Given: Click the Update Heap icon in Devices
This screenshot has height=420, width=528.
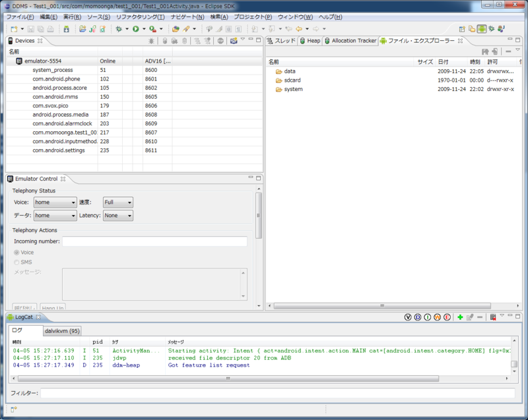Looking at the screenshot, I should [164, 41].
